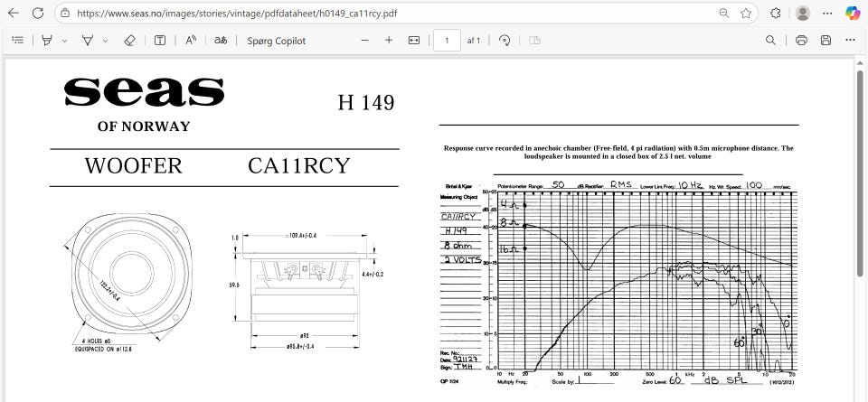View site information lock icon
The width and height of the screenshot is (868, 402).
[x=65, y=14]
